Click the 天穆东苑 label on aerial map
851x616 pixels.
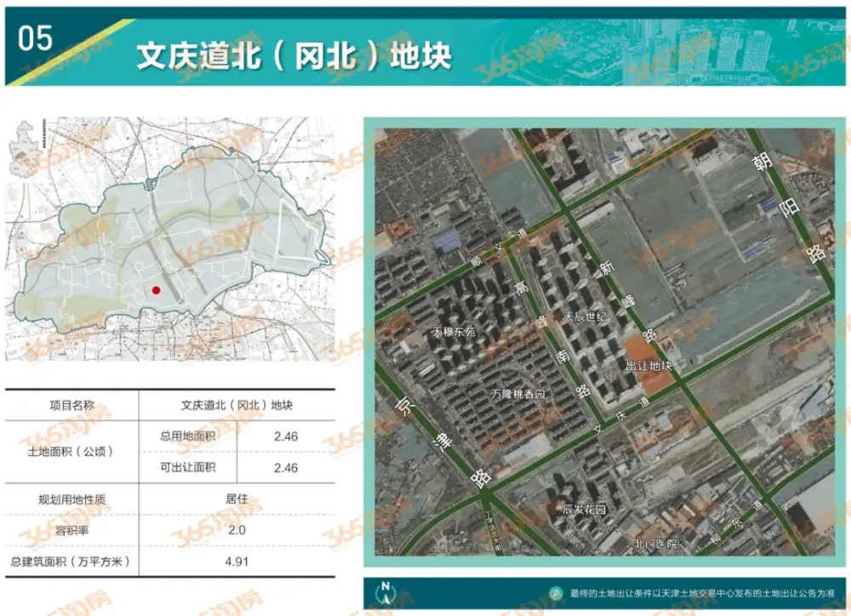point(454,332)
